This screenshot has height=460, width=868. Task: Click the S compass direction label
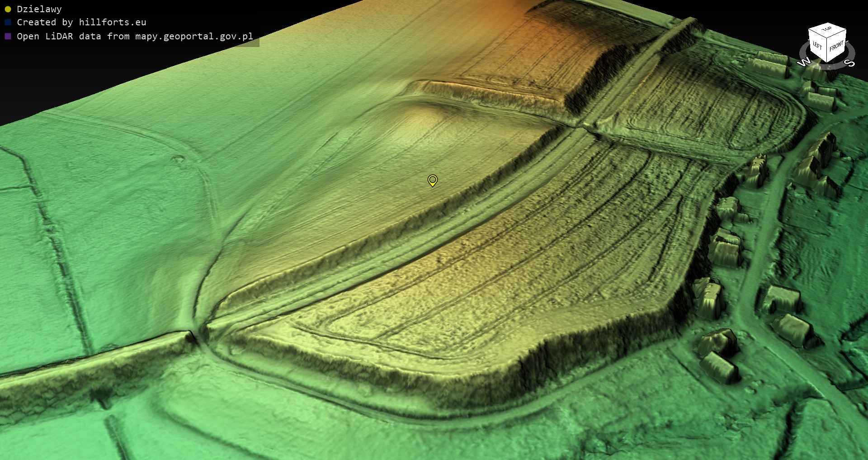click(850, 63)
